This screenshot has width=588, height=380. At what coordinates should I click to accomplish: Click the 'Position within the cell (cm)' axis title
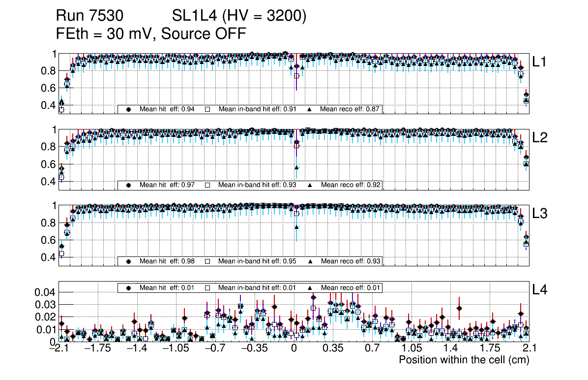click(464, 360)
